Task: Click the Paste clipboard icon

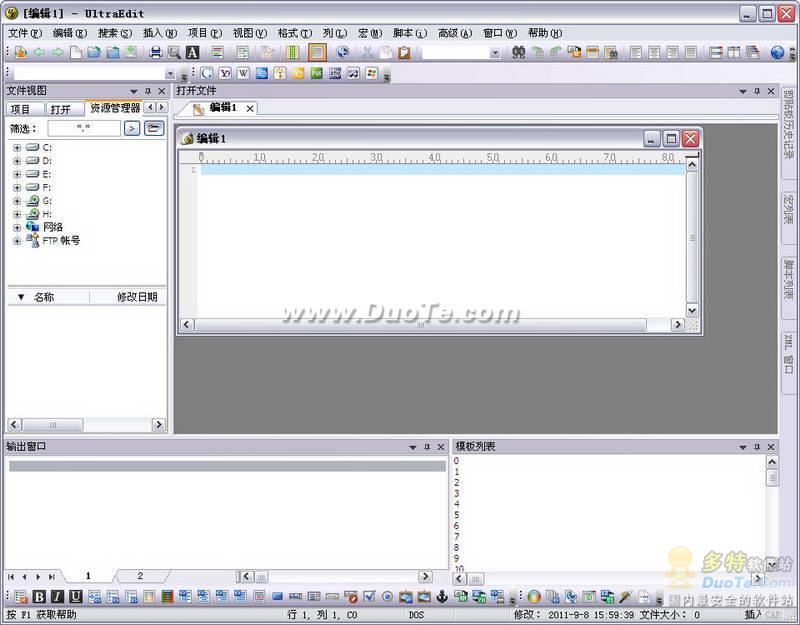Action: [x=404, y=53]
